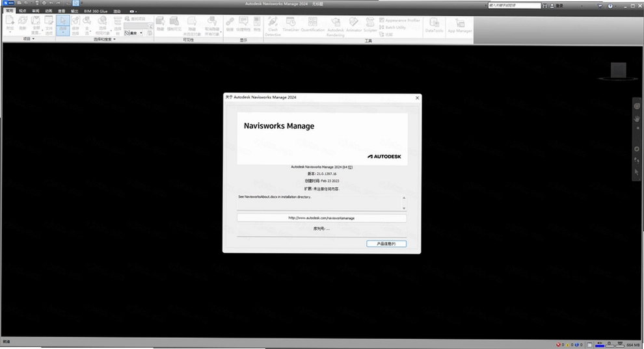644x349 pixels.
Task: Switch to the Animation (动画) tab
Action: 49,11
